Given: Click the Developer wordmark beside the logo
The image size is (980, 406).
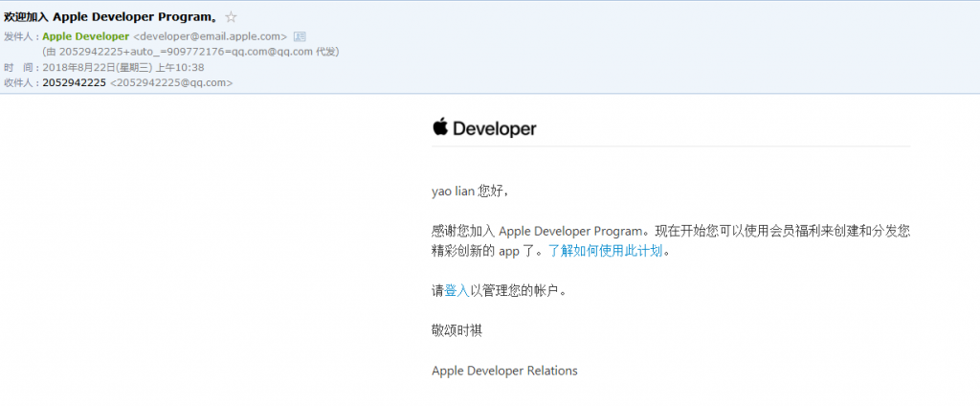Looking at the screenshot, I should click(x=494, y=128).
